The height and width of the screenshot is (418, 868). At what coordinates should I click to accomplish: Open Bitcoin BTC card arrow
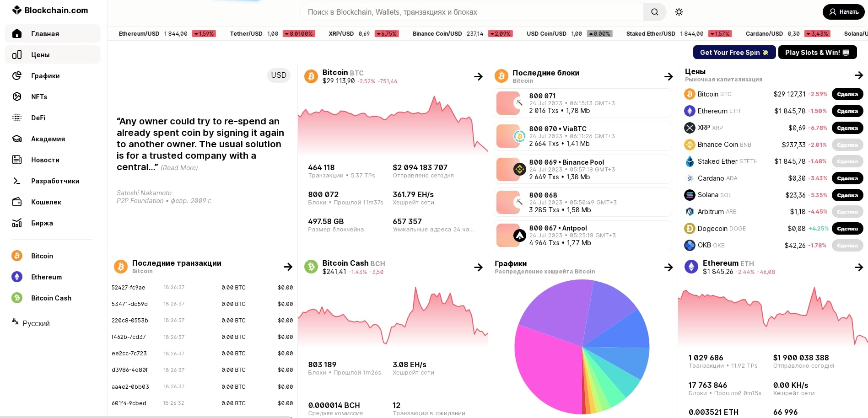(x=478, y=76)
